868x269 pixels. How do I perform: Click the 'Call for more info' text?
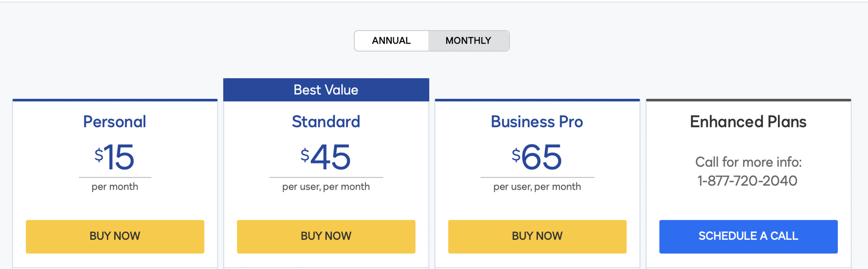click(748, 162)
